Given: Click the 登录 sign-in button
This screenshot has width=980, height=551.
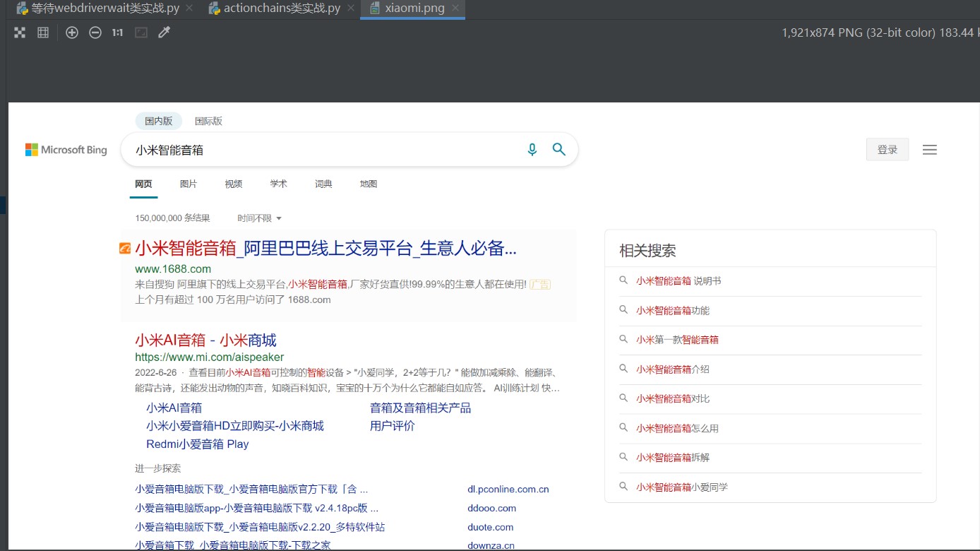Looking at the screenshot, I should (x=888, y=150).
